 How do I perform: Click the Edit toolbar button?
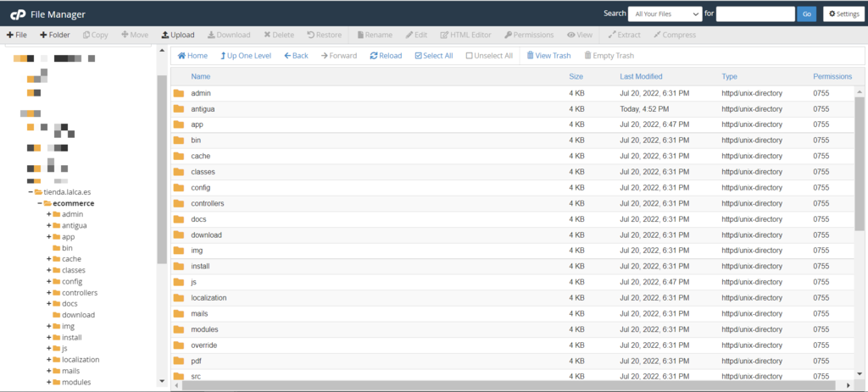click(416, 35)
